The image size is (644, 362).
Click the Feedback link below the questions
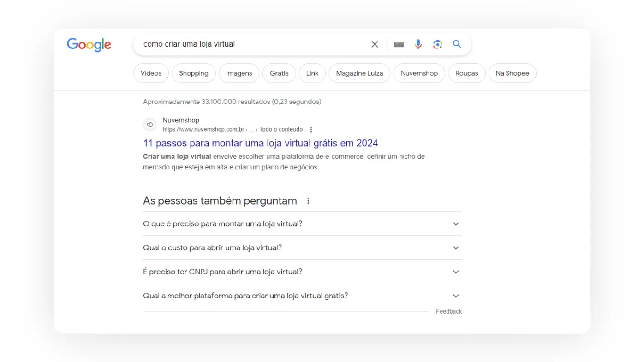click(448, 311)
